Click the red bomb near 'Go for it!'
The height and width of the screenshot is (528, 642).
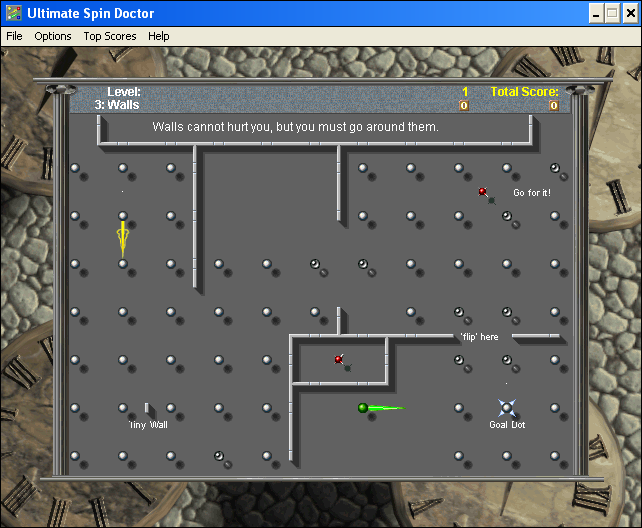point(483,191)
